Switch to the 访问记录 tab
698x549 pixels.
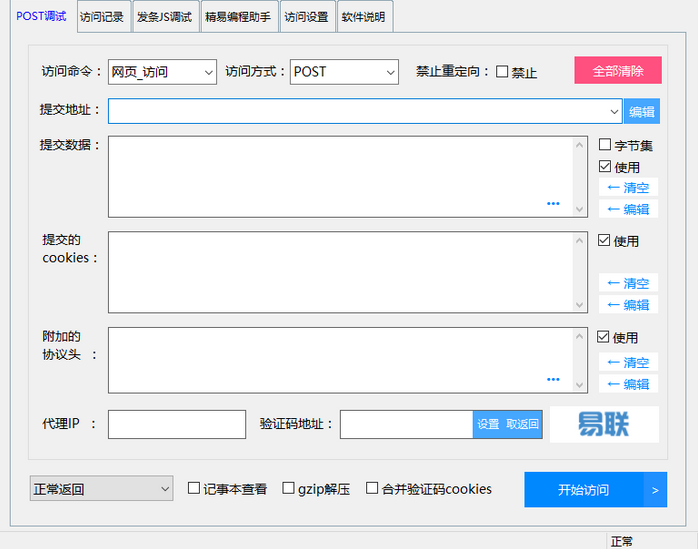102,17
